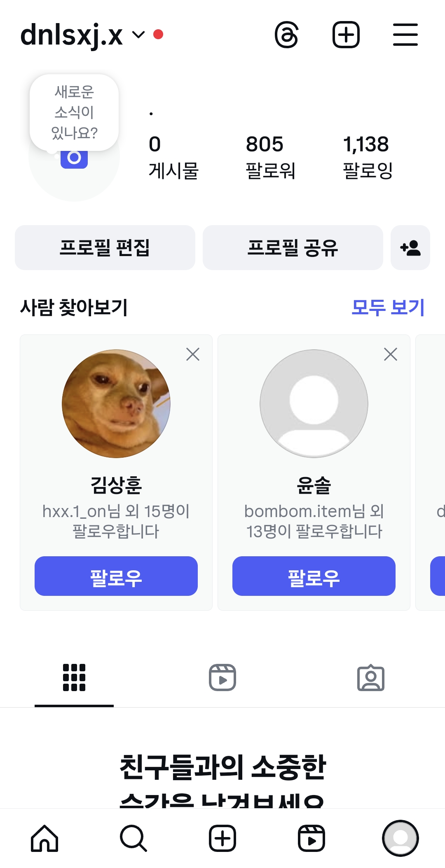445x868 pixels.
Task: Tap the 프로필 공유 button
Action: click(293, 248)
